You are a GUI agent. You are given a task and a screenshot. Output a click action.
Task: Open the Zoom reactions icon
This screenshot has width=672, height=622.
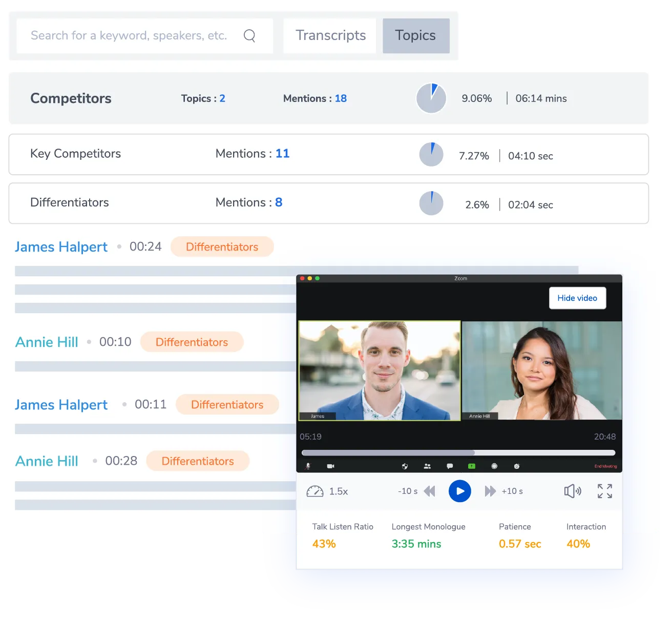517,466
